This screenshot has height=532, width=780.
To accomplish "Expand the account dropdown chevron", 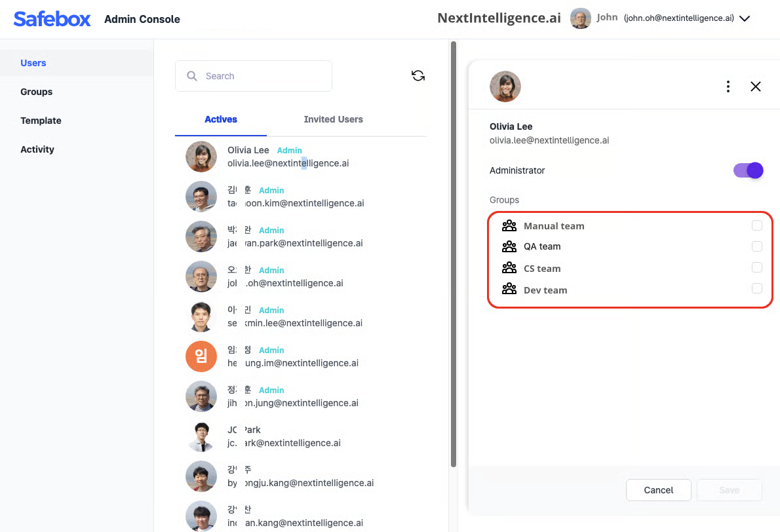I will pyautogui.click(x=745, y=19).
